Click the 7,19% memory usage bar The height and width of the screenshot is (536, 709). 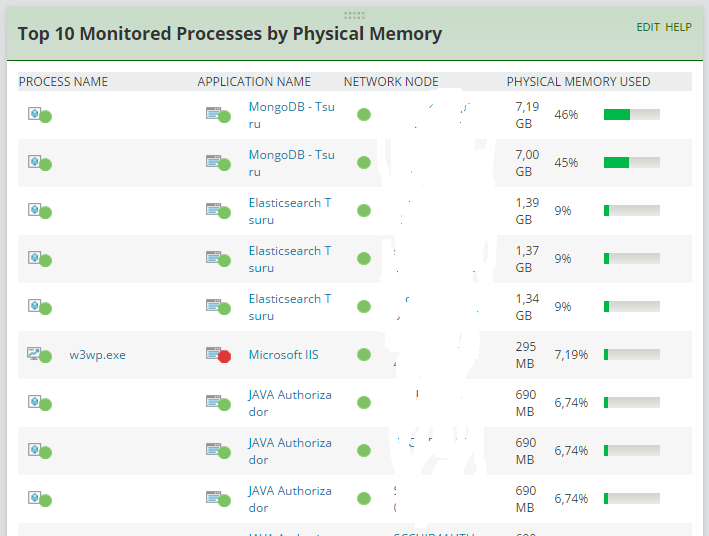[631, 355]
